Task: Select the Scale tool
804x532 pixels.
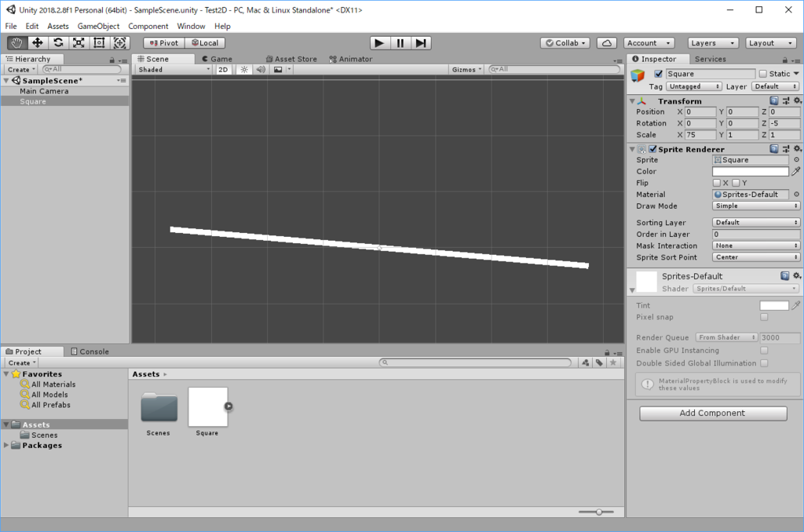Action: tap(79, 43)
